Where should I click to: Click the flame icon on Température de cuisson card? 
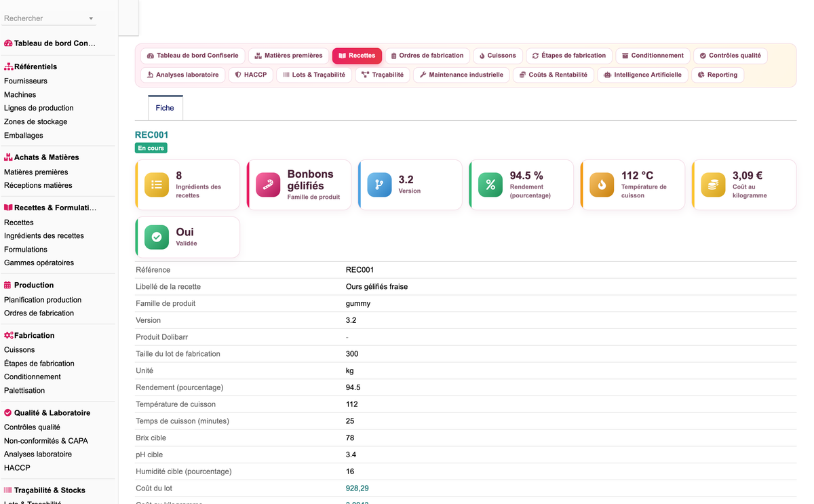(x=602, y=185)
